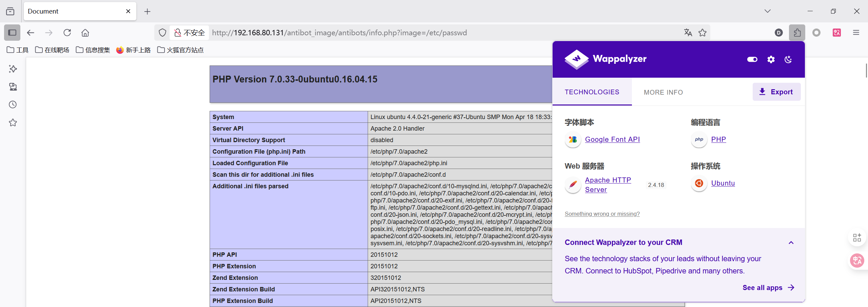868x307 pixels.
Task: Translate this page using address bar icon
Action: pyautogui.click(x=688, y=33)
